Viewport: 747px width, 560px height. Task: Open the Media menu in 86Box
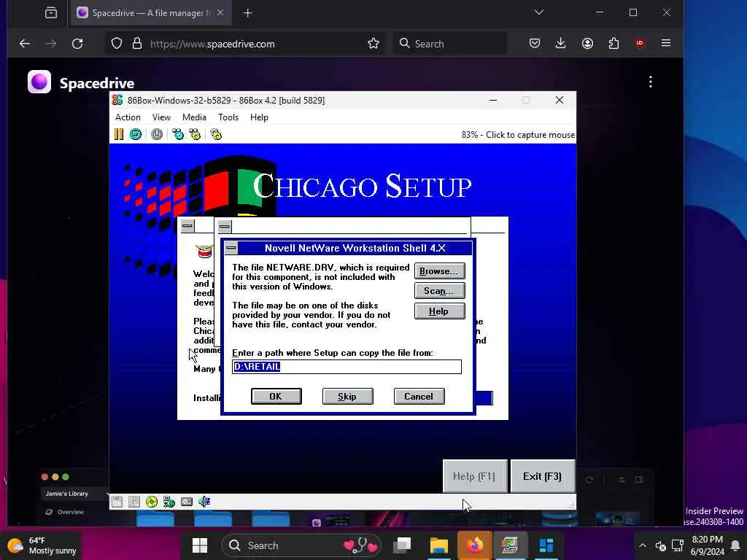(194, 117)
